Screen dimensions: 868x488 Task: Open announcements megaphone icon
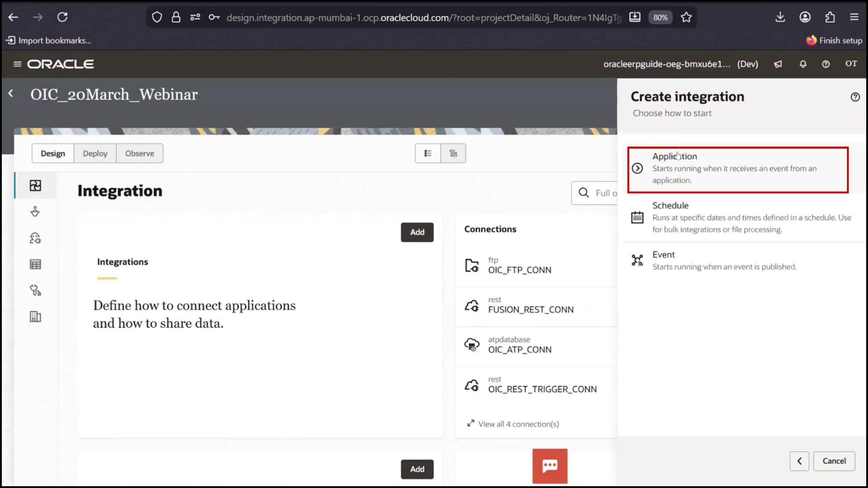tap(778, 64)
